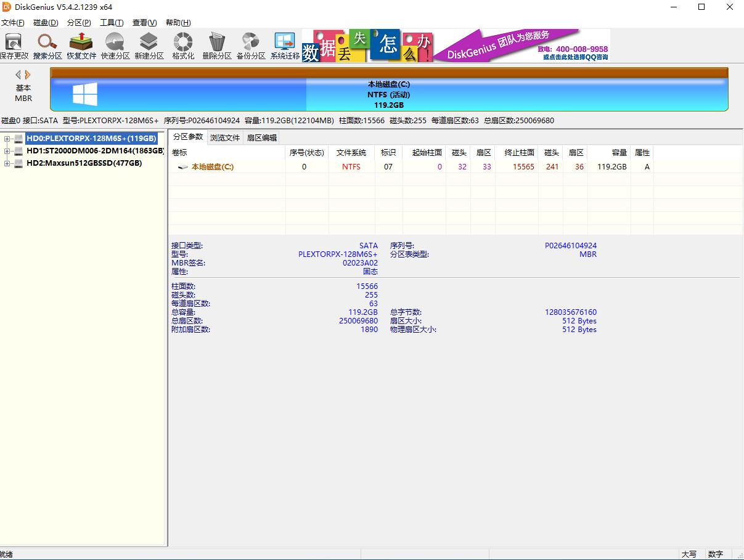744x560 pixels.
Task: Open Backup Partition (备份分区) tool
Action: tap(251, 46)
